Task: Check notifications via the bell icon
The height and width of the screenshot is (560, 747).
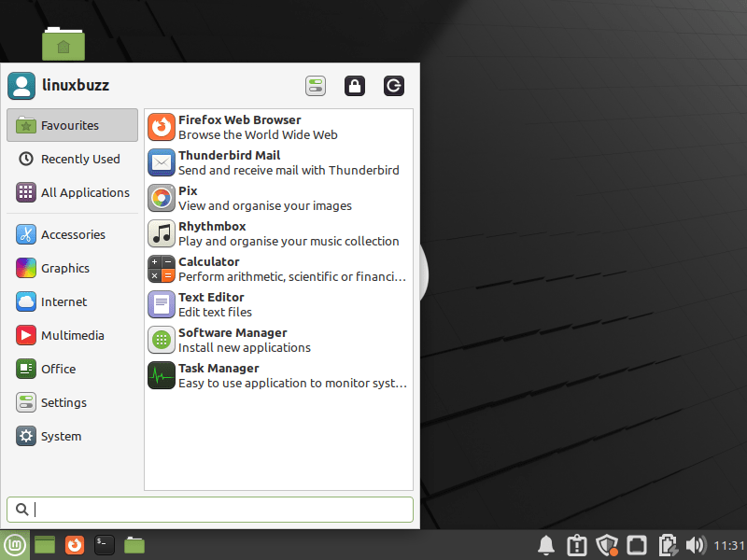Action: click(546, 544)
